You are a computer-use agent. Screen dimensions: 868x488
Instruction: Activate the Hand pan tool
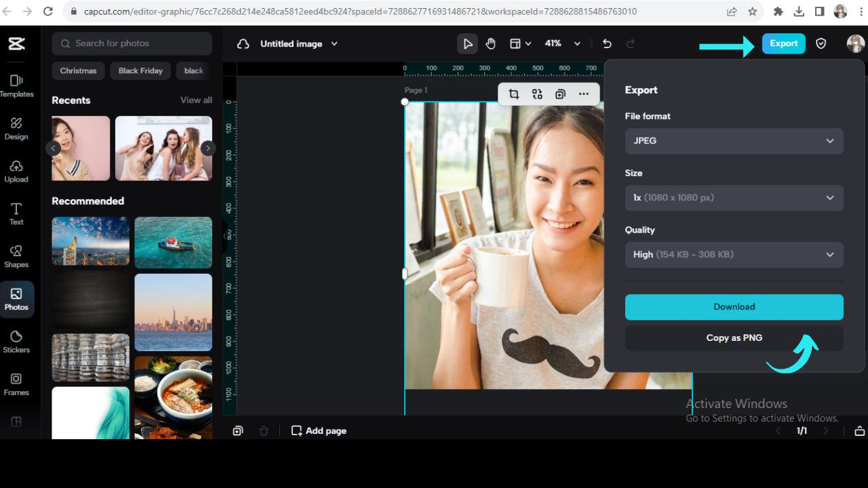tap(490, 43)
